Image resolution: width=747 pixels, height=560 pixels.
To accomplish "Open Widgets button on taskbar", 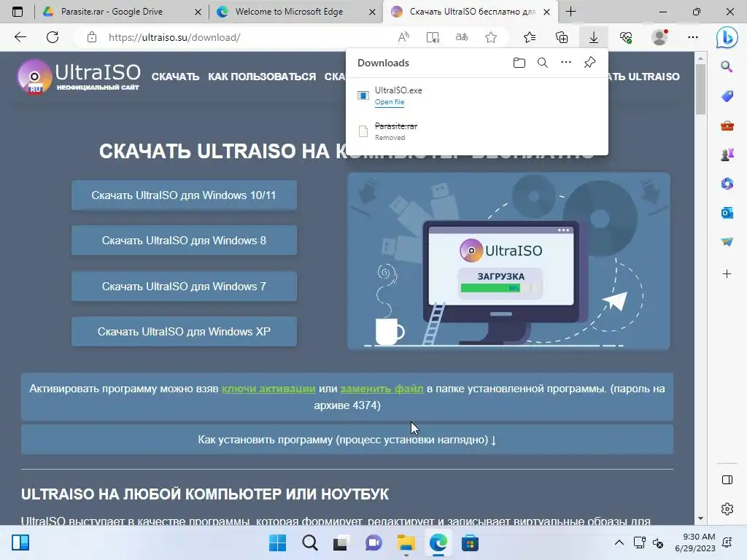I will click(20, 542).
